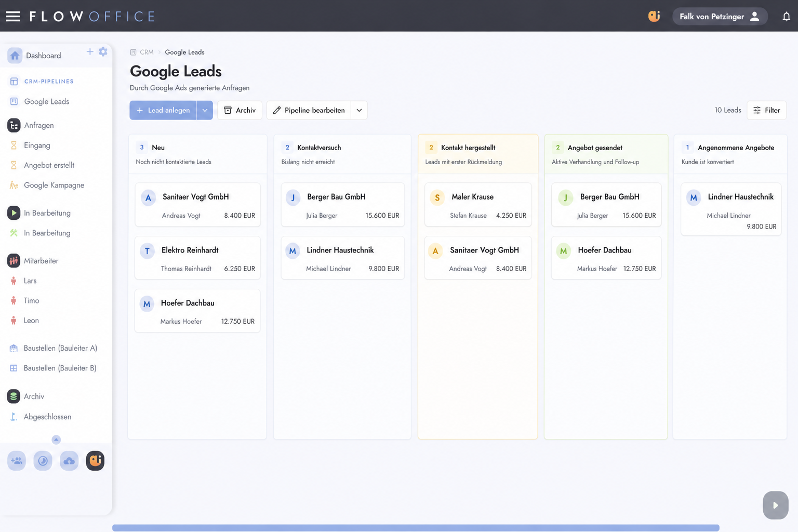Viewport: 798px width, 532px height.
Task: Open Google Leads pipeline in sidebar
Action: tap(46, 101)
